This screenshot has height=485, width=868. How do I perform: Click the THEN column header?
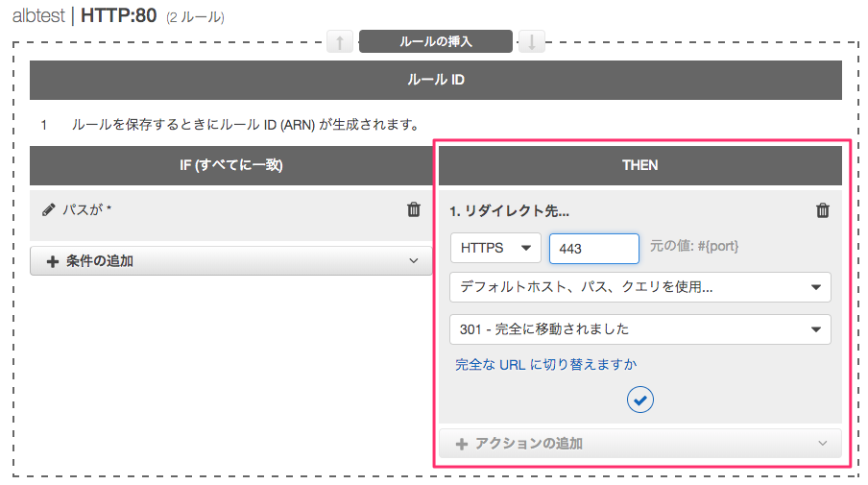tap(639, 165)
